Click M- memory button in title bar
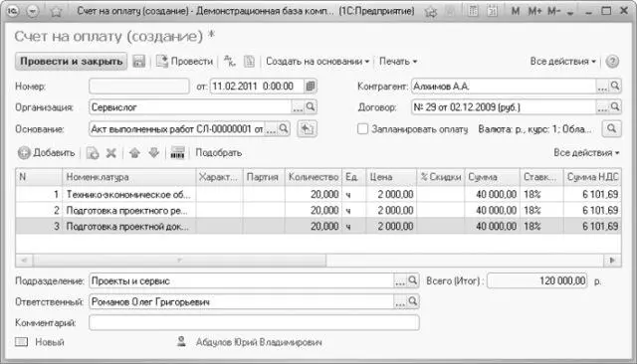The height and width of the screenshot is (364, 637). pyautogui.click(x=553, y=11)
